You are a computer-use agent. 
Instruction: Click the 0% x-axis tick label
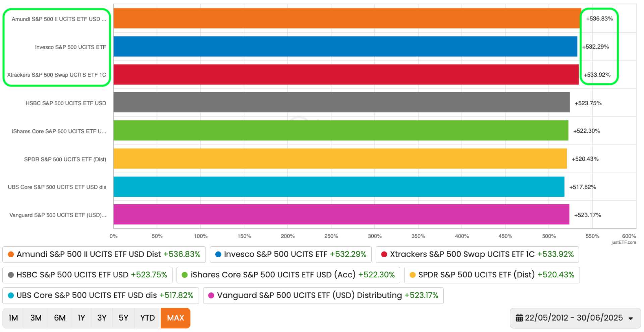[114, 236]
